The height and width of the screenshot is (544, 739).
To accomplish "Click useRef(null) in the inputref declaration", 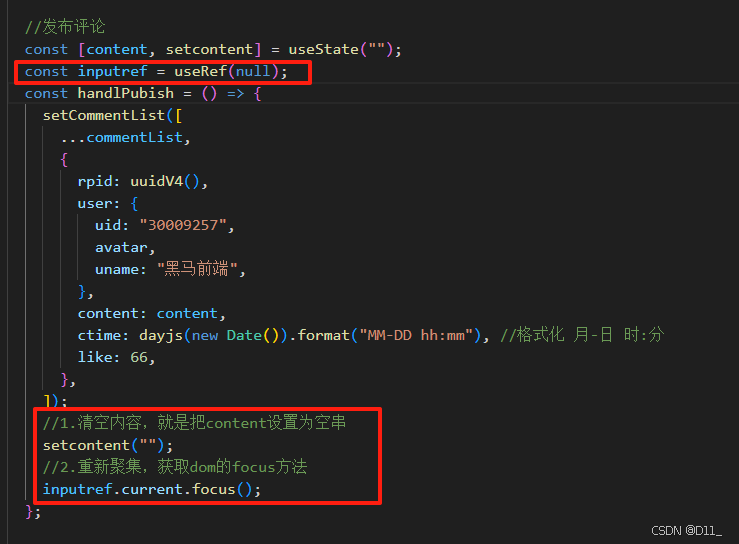I will [x=227, y=71].
